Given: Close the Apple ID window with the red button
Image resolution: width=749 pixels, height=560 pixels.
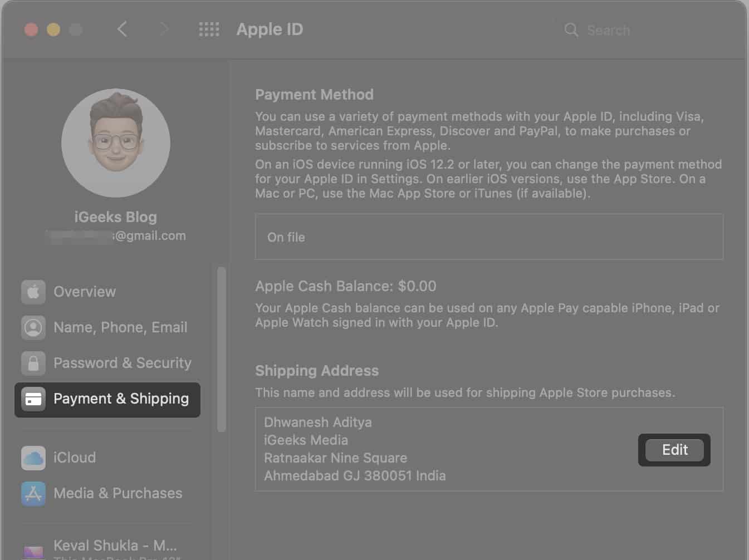Looking at the screenshot, I should pos(31,30).
